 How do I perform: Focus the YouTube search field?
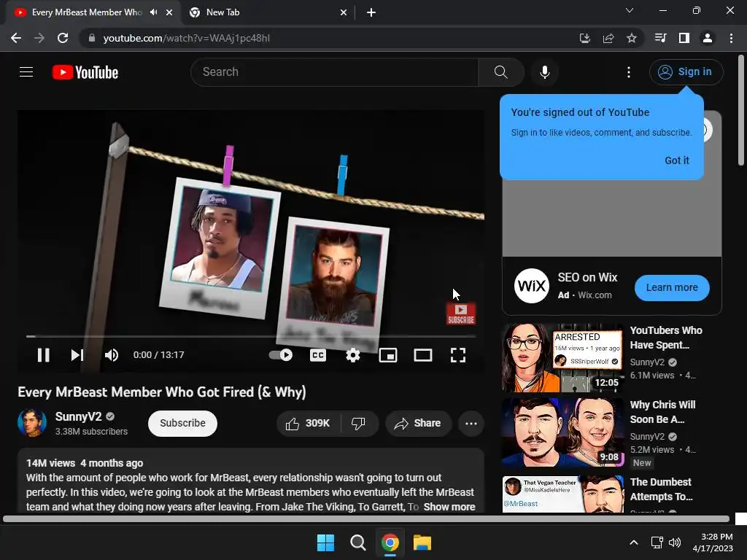pyautogui.click(x=334, y=72)
